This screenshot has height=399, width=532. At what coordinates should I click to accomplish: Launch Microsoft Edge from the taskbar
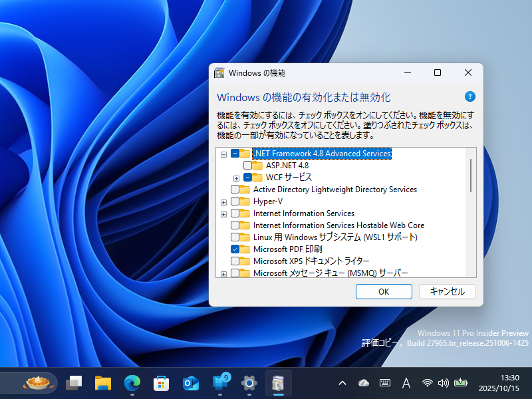132,383
